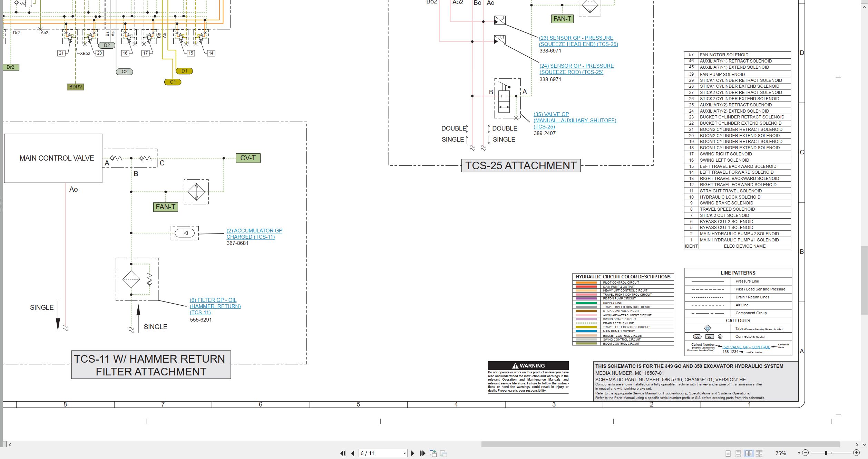The image size is (868, 459).
Task: Open the 75% zoom level dropdown
Action: click(799, 453)
